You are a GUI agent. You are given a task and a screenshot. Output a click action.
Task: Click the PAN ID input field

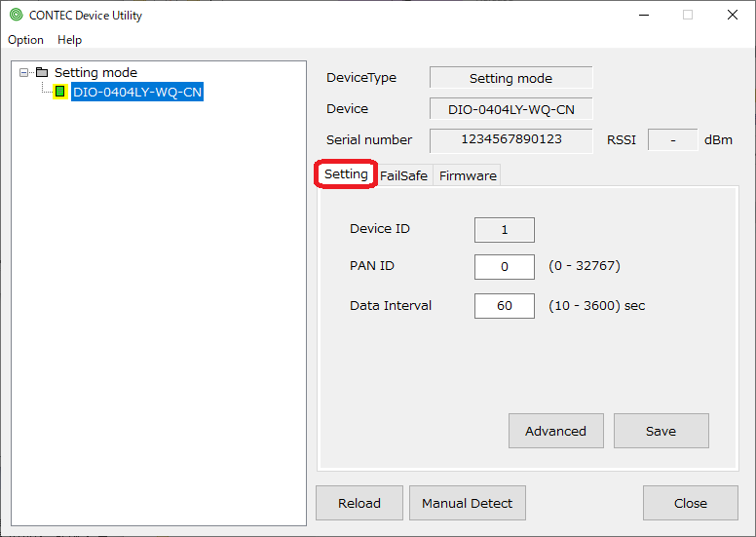504,267
